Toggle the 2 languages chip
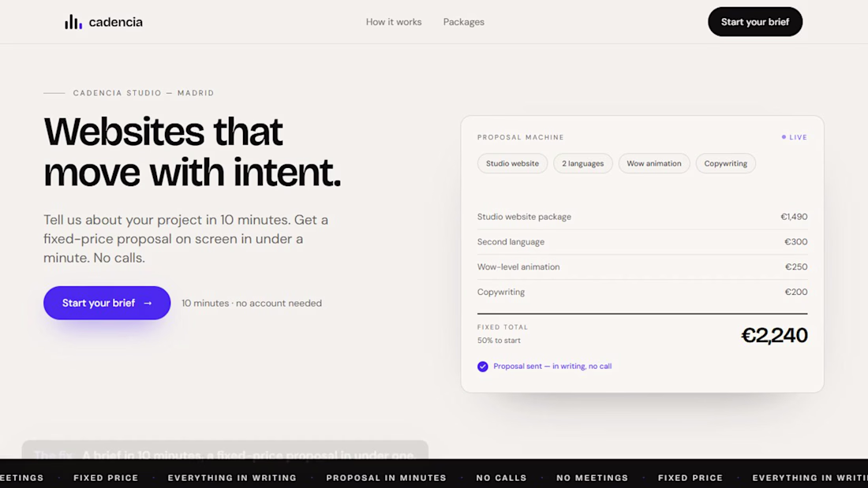Viewport: 868px width, 488px height. [x=583, y=163]
